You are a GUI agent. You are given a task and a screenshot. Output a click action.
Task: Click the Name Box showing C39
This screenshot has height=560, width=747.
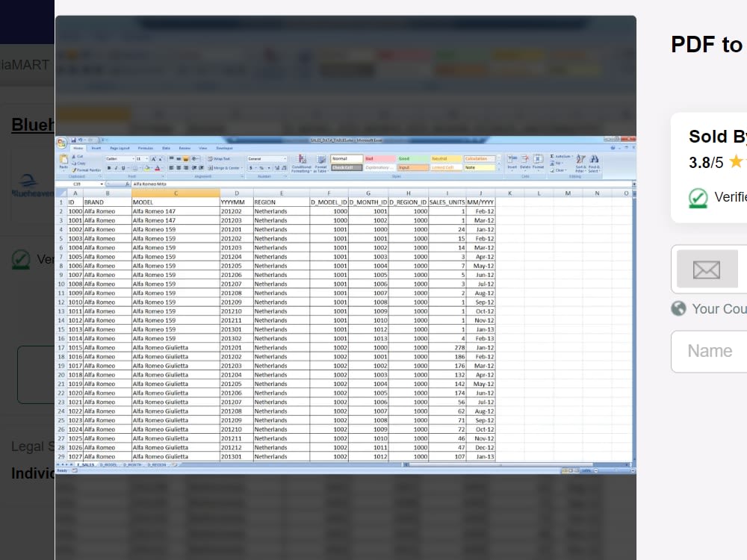[79, 184]
